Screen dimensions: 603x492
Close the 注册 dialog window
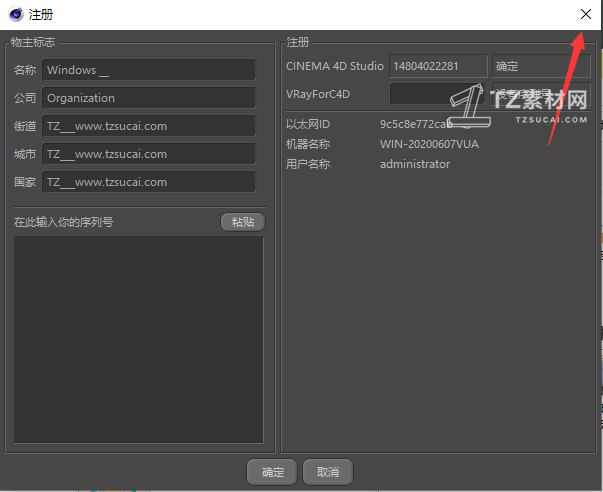tap(586, 14)
